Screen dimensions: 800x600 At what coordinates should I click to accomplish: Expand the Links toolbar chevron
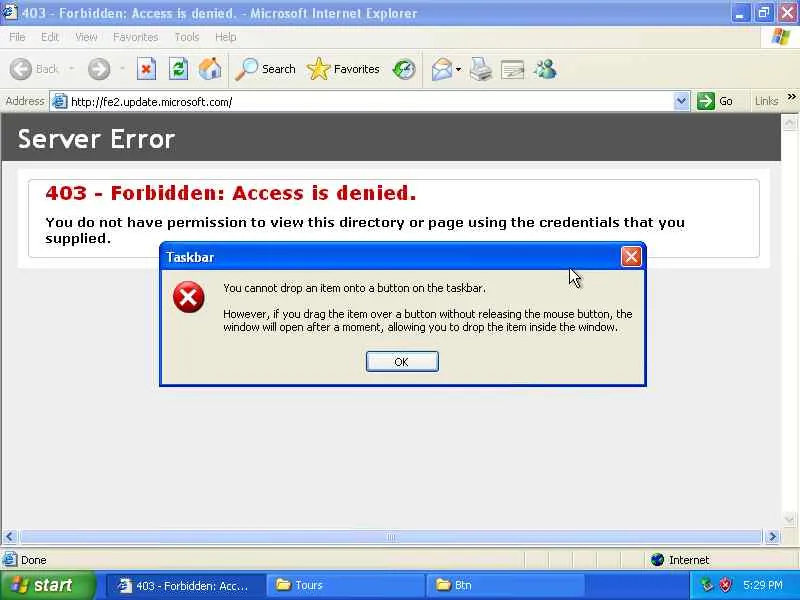pyautogui.click(x=791, y=96)
